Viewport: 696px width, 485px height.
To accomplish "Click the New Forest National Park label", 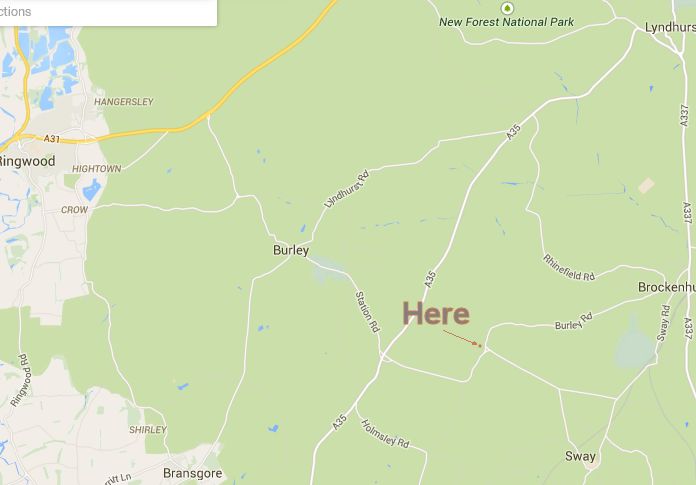I will tap(506, 22).
